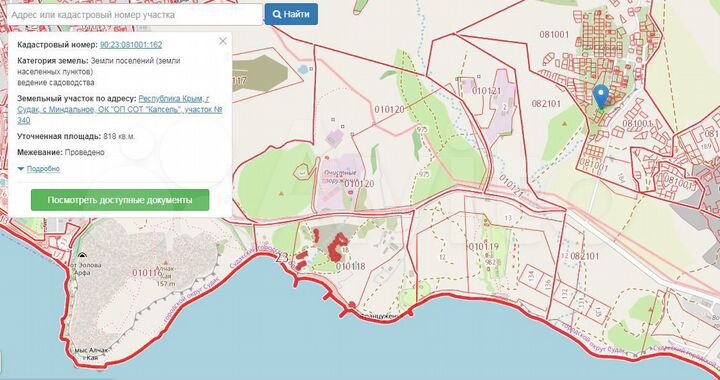Click the мыс Алчак-Кая cape label

92,353
